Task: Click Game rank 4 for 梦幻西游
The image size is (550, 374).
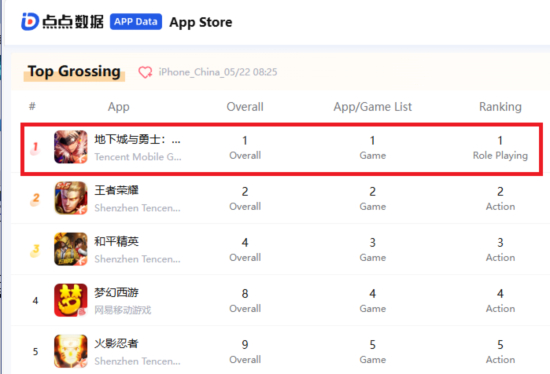Action: [x=373, y=301]
